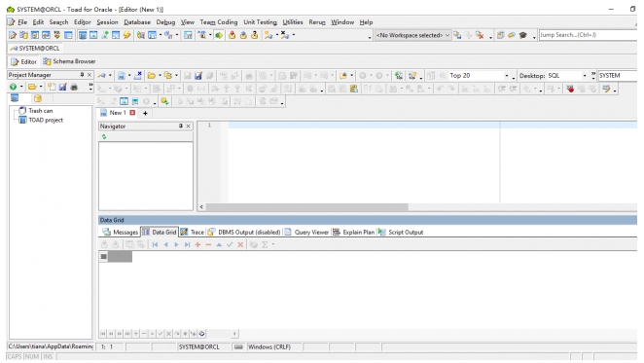This screenshot has height=363, width=644.
Task: Click the blue next record arrow
Action: tap(177, 244)
